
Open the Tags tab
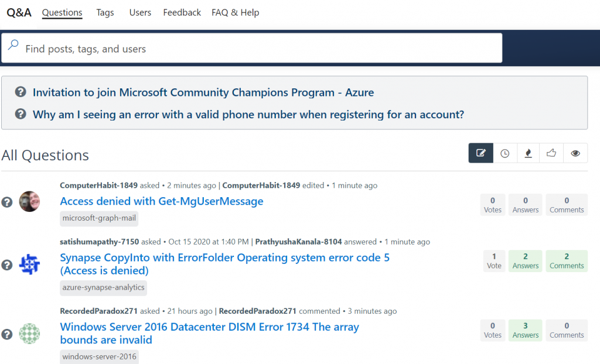point(105,12)
